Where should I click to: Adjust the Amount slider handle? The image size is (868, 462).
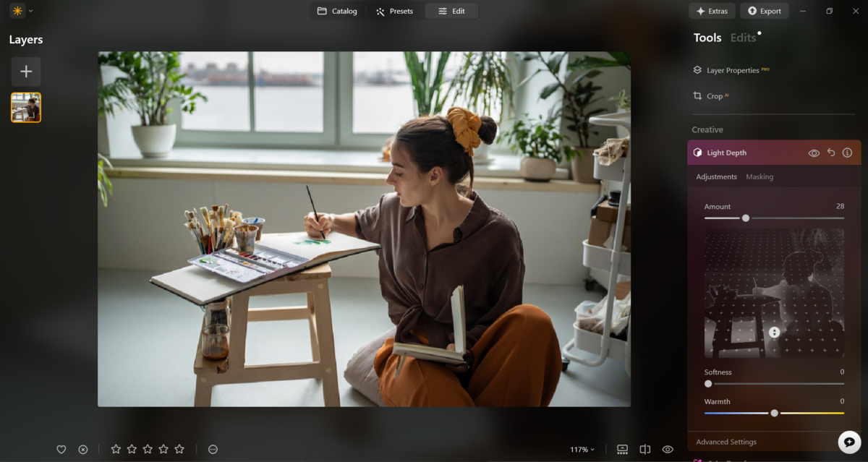pos(746,218)
